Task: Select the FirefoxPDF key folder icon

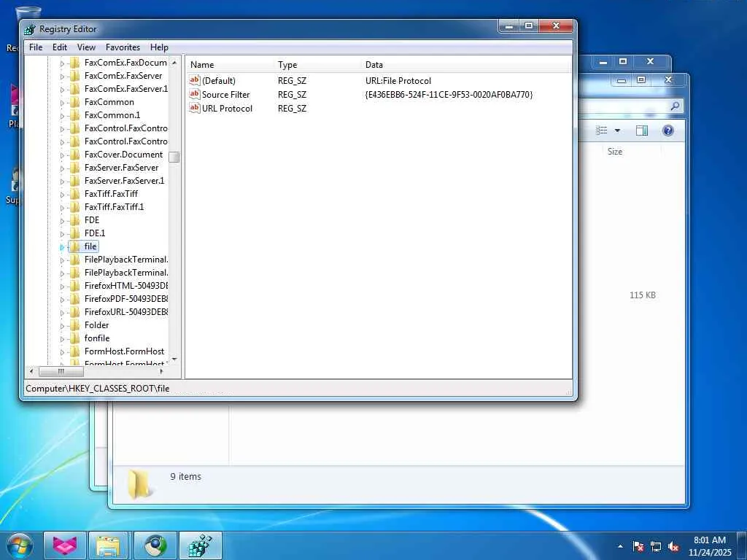Action: coord(75,299)
